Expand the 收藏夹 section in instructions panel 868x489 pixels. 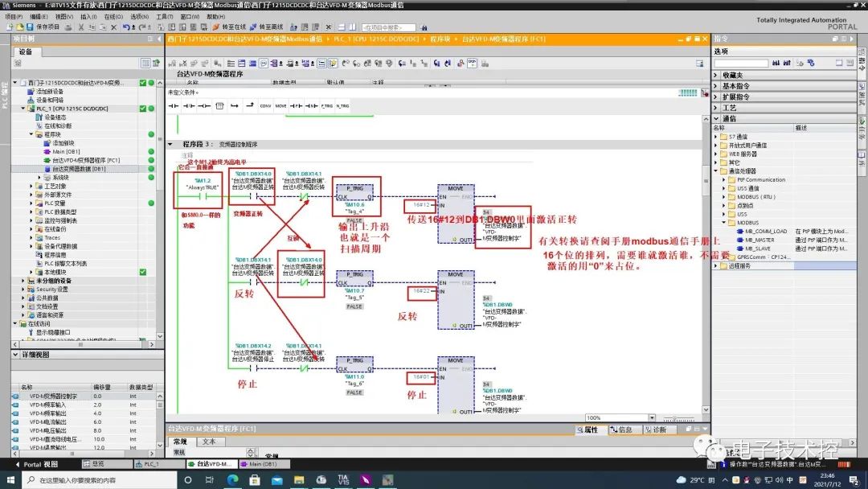tap(716, 75)
